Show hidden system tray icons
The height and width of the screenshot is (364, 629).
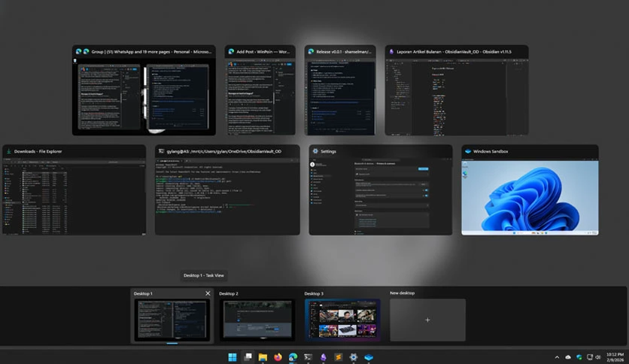point(557,357)
